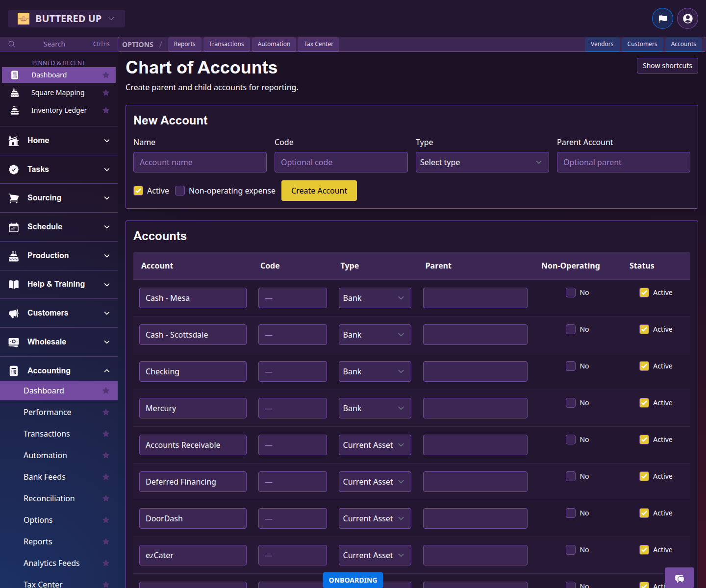Click the flag icon in the top bar
The image size is (706, 588).
point(662,19)
